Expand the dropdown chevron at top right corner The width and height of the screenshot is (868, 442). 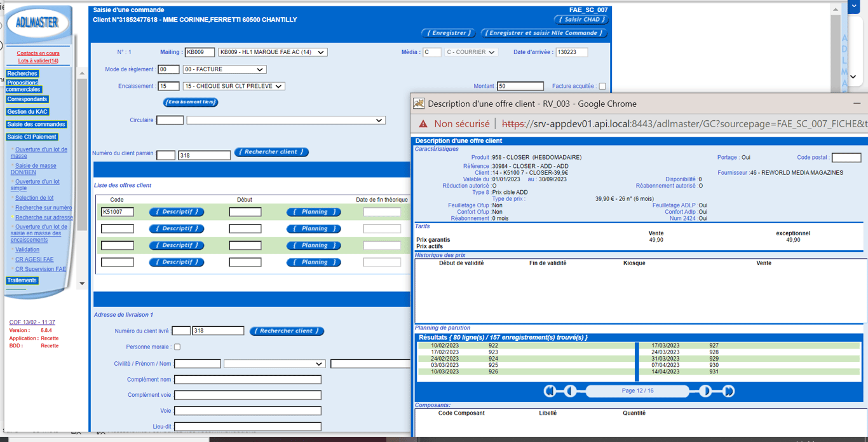tap(853, 6)
